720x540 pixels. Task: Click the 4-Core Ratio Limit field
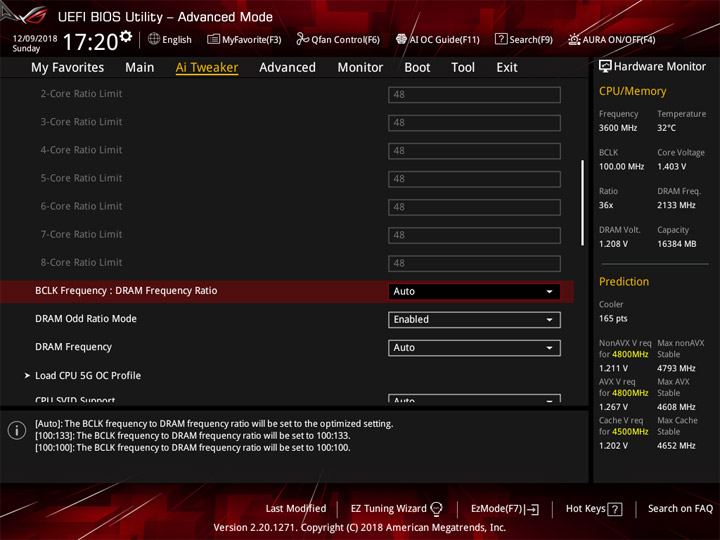[474, 151]
